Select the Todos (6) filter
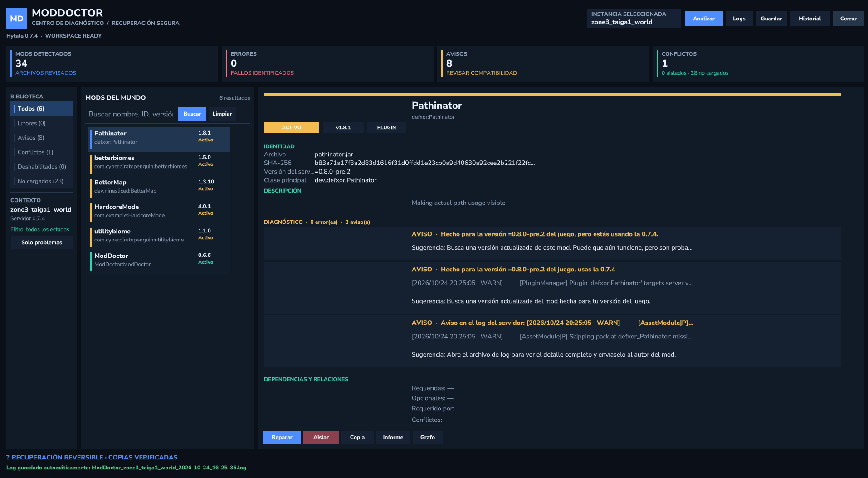868x478 pixels. pos(42,109)
